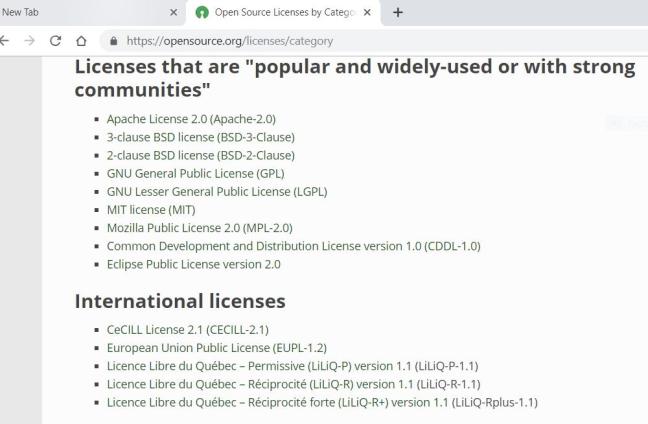Screen dimensions: 648x424
Task: Open the Apache License 2.0 link
Action: pos(191,119)
